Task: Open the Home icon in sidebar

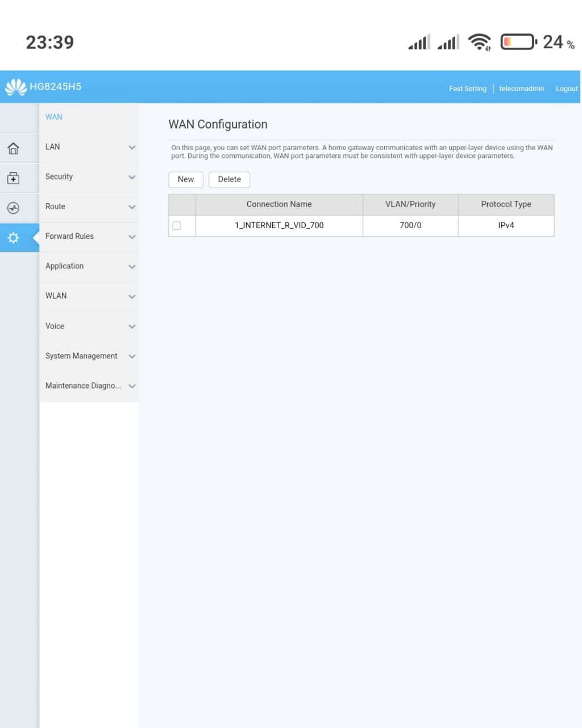Action: tap(13, 148)
